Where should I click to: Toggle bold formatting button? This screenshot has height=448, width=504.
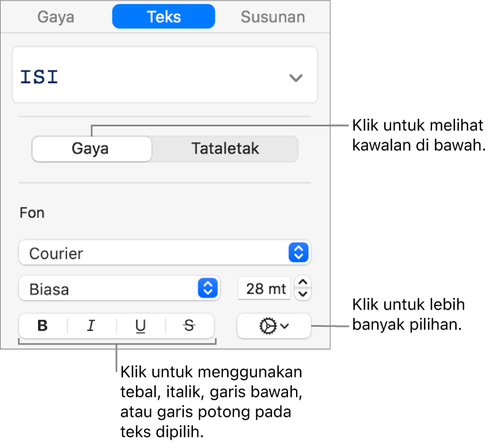(x=43, y=326)
